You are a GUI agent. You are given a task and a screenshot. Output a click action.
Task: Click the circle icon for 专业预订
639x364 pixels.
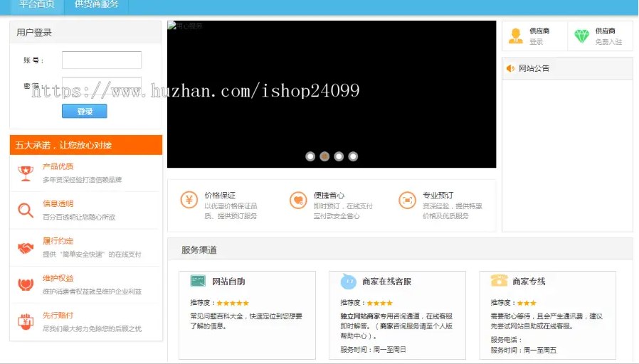(x=407, y=200)
